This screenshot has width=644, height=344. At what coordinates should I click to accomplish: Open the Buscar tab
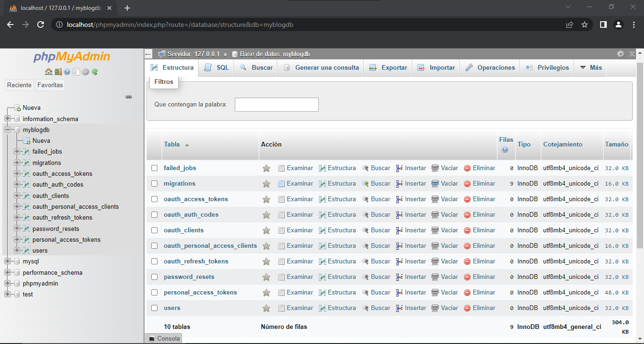pyautogui.click(x=256, y=68)
